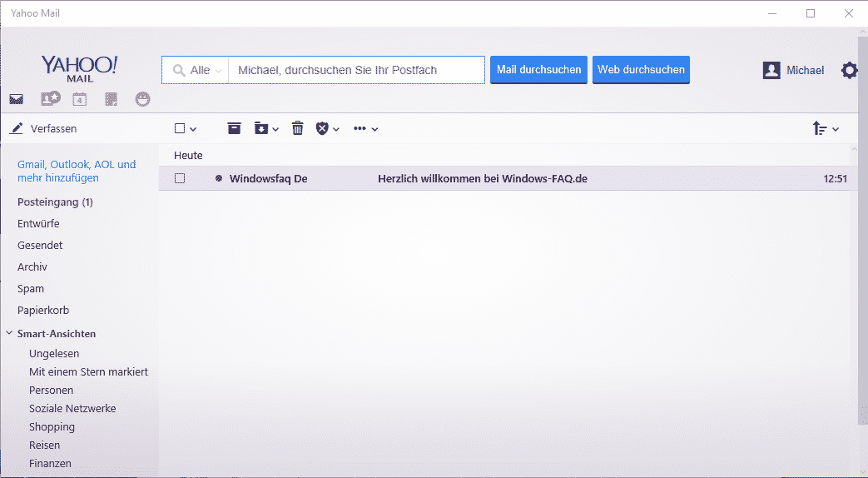This screenshot has width=868, height=478.
Task: Show Mit einem Stern markiert view
Action: pyautogui.click(x=88, y=371)
